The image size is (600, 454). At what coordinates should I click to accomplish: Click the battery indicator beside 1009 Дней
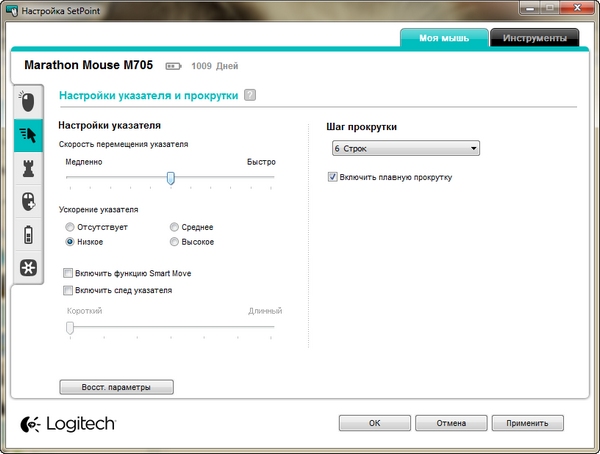click(x=174, y=67)
